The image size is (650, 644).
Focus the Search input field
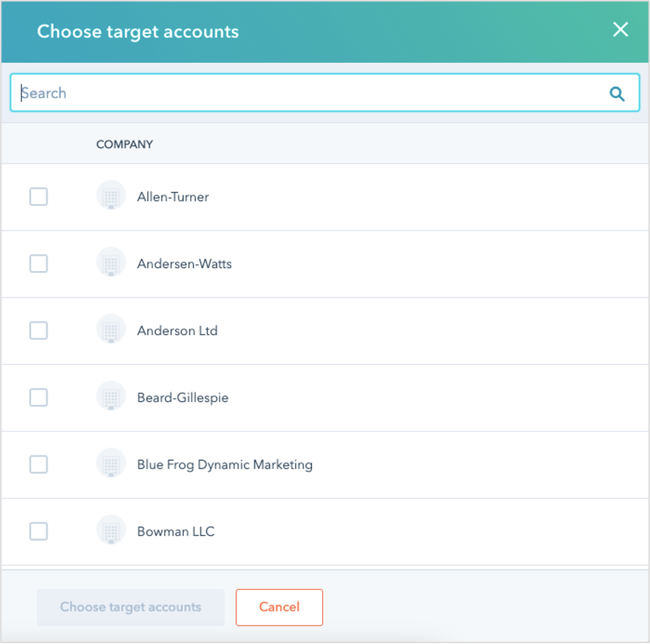pyautogui.click(x=325, y=93)
